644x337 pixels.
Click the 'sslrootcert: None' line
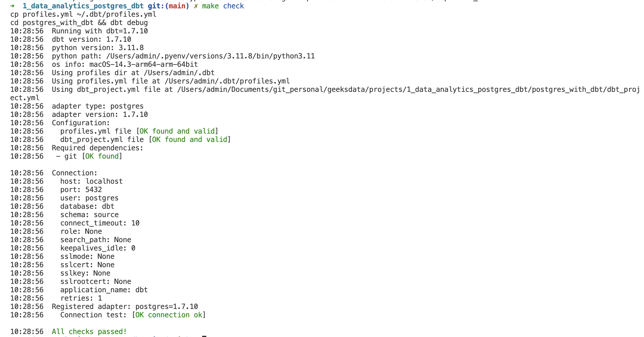pyautogui.click(x=96, y=282)
